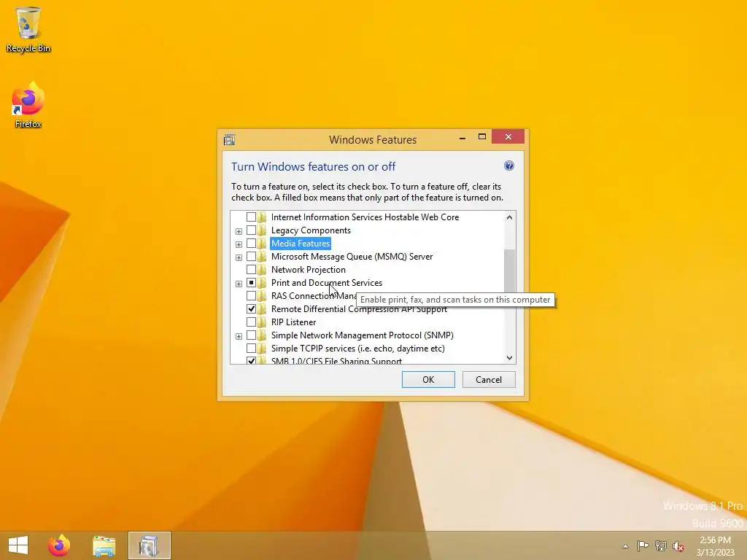Confirm changes with the OK button
747x560 pixels.
[428, 379]
